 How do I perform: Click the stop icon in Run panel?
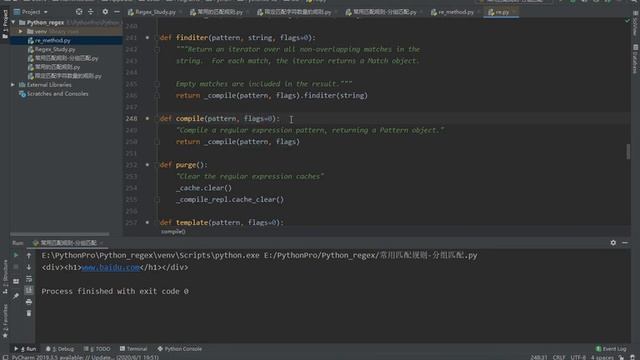point(16,267)
